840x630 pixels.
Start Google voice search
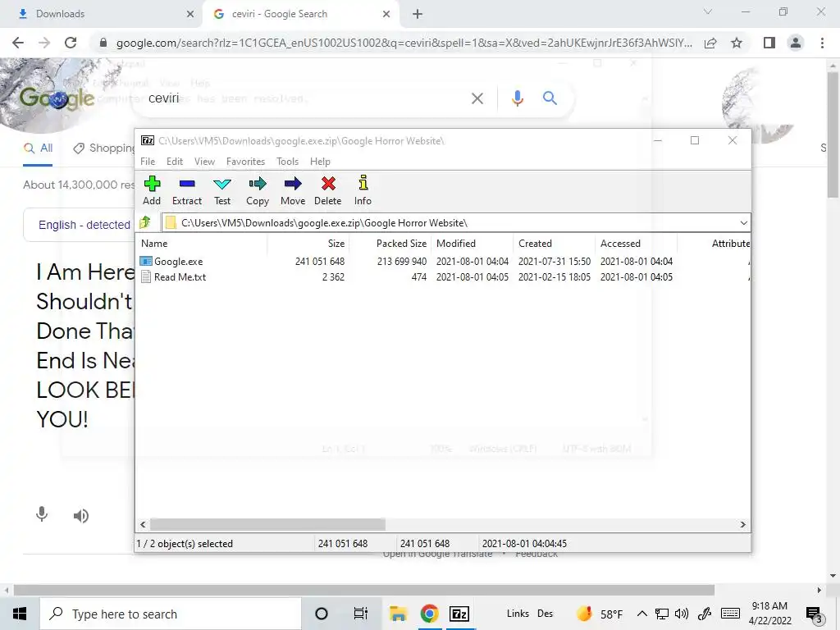(x=517, y=98)
